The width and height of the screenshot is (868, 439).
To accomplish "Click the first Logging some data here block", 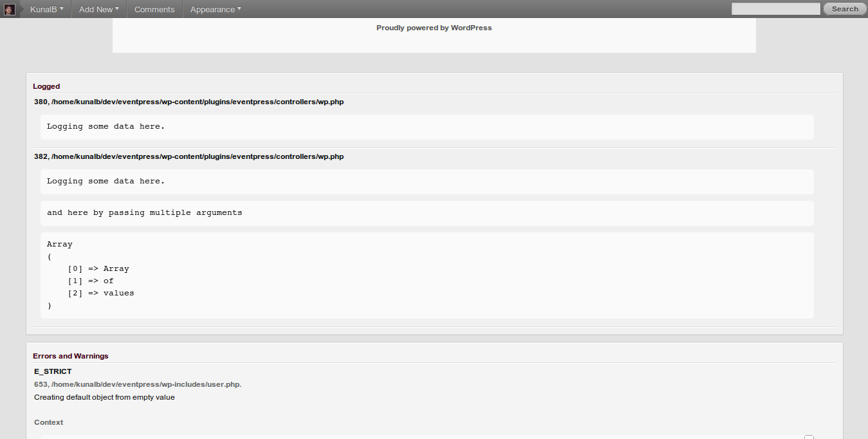I will [x=427, y=127].
